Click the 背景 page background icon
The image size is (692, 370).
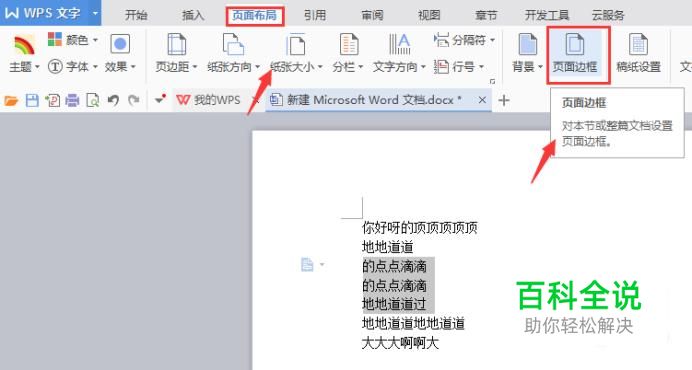(527, 44)
